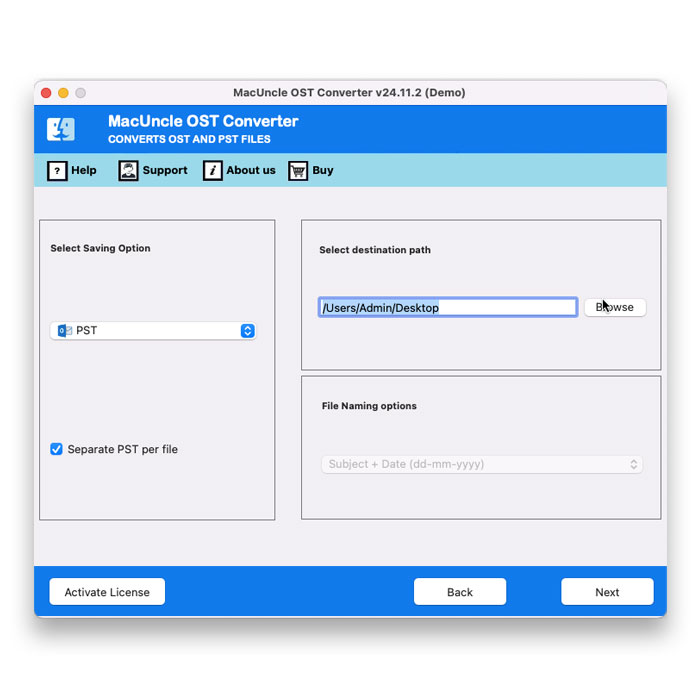The image size is (700, 700).
Task: Click the CONVERTS OST AND PST FILES subtitle
Action: click(189, 139)
